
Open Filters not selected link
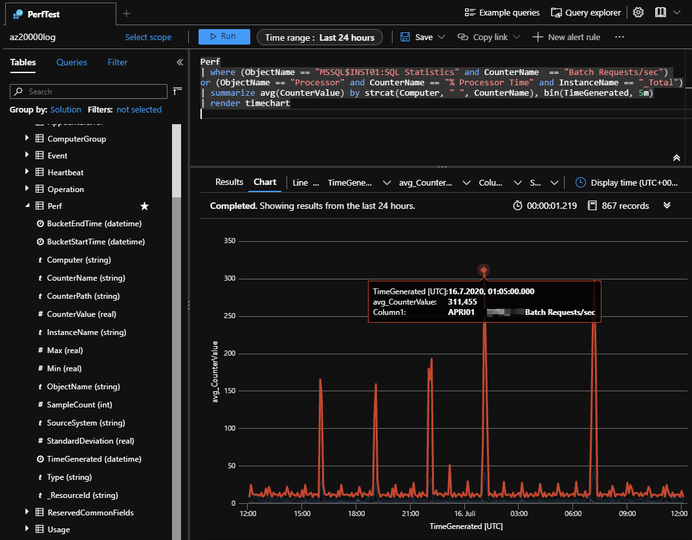(x=139, y=110)
